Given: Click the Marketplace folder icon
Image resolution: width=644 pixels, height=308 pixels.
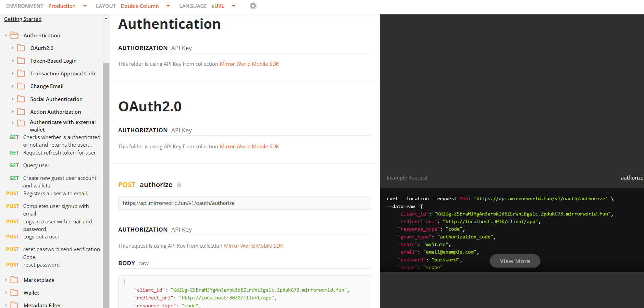Looking at the screenshot, I should pos(14,280).
